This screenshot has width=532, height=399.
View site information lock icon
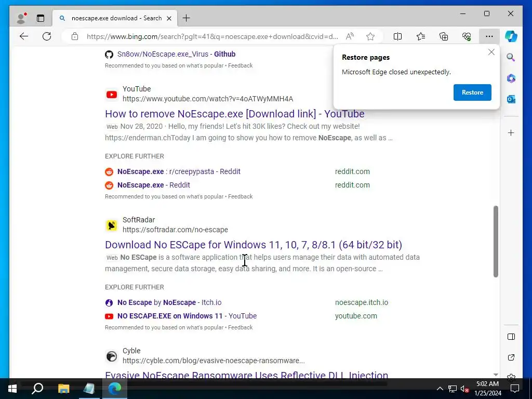[x=75, y=36]
